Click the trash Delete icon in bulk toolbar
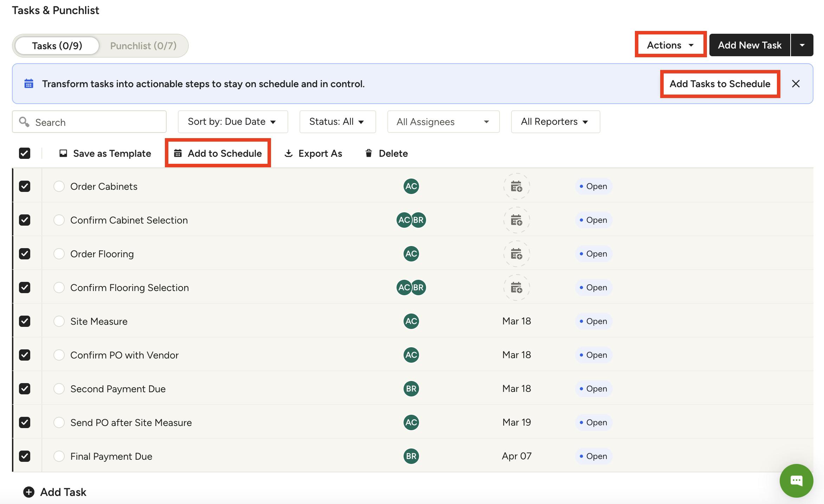Image resolution: width=824 pixels, height=504 pixels. (368, 153)
